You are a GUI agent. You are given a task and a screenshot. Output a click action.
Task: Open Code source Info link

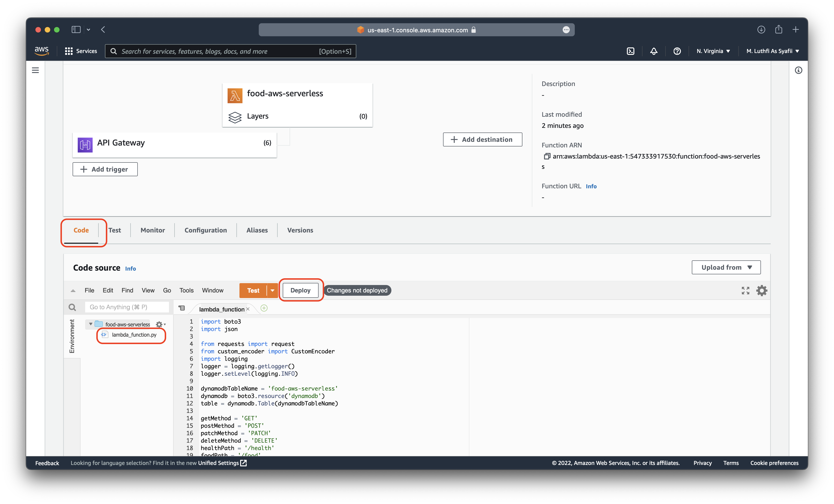click(130, 269)
